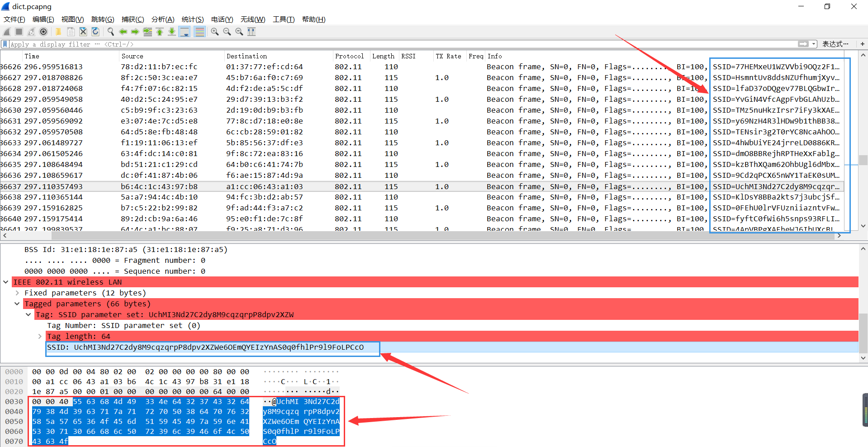Toggle auto-scroll during live capture
This screenshot has height=447, width=868.
[x=184, y=32]
